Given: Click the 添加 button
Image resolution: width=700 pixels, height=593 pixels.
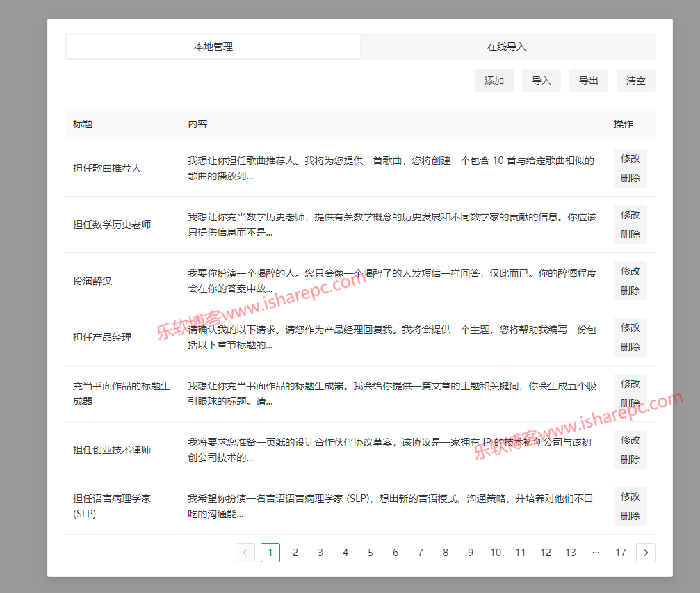Looking at the screenshot, I should [494, 81].
